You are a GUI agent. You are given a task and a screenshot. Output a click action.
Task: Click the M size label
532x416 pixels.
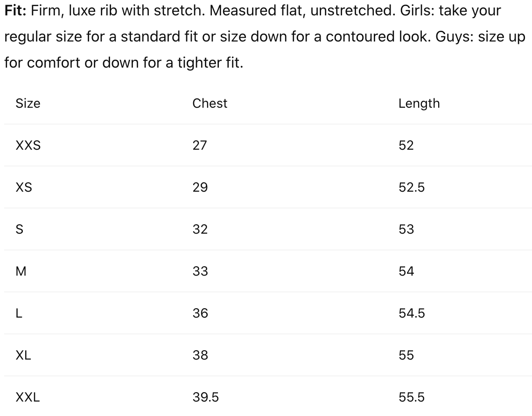point(21,271)
